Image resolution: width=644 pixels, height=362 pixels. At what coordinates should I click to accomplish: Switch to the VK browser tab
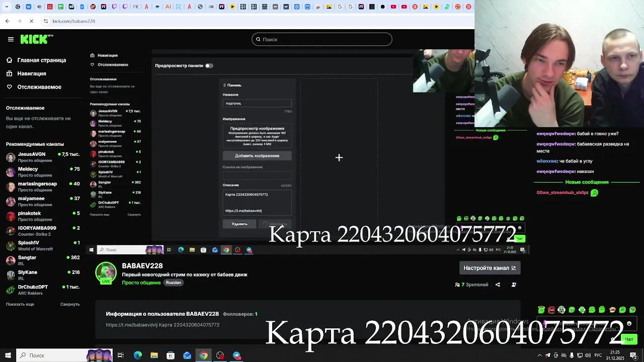click(28, 7)
